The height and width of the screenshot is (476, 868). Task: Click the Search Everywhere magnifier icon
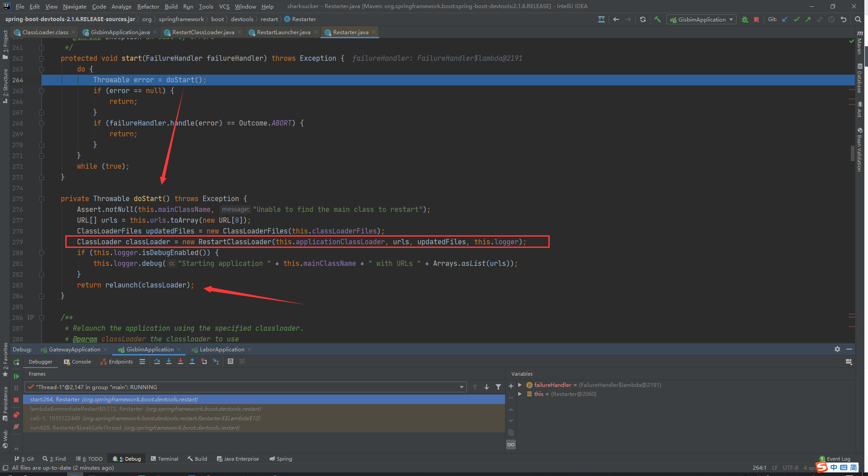pyautogui.click(x=857, y=19)
